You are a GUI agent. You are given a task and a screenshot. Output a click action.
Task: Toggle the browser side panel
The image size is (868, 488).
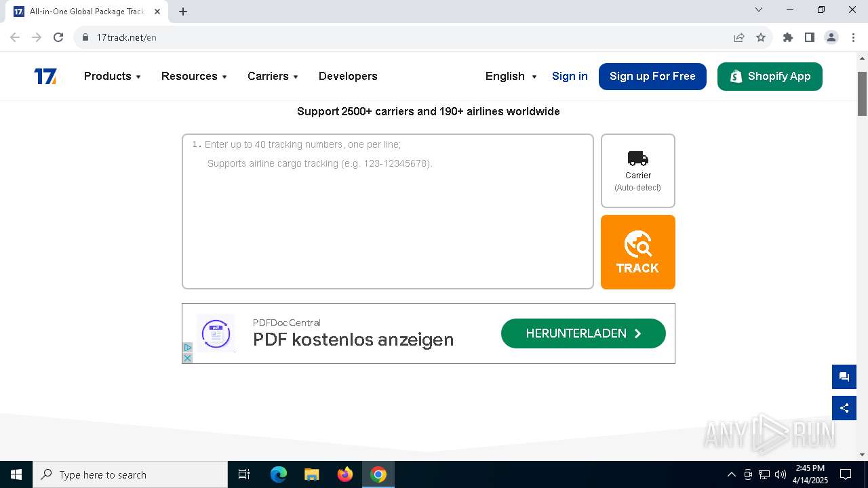point(810,37)
